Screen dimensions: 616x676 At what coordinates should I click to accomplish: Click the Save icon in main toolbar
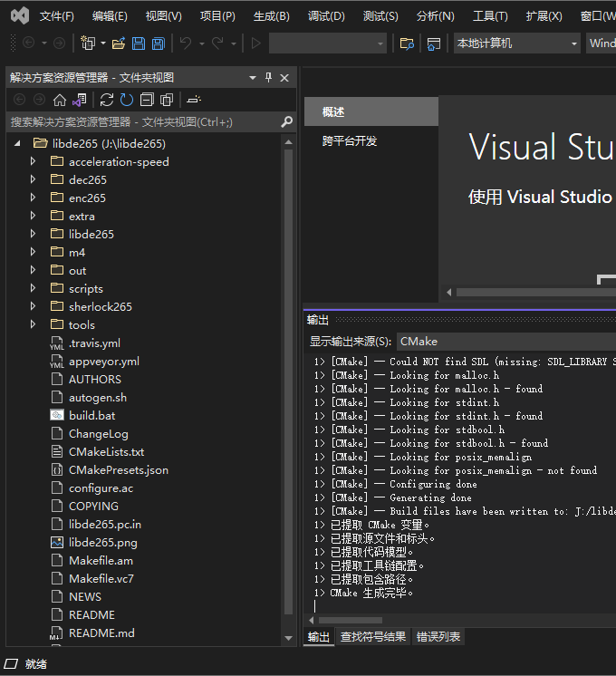[x=139, y=43]
